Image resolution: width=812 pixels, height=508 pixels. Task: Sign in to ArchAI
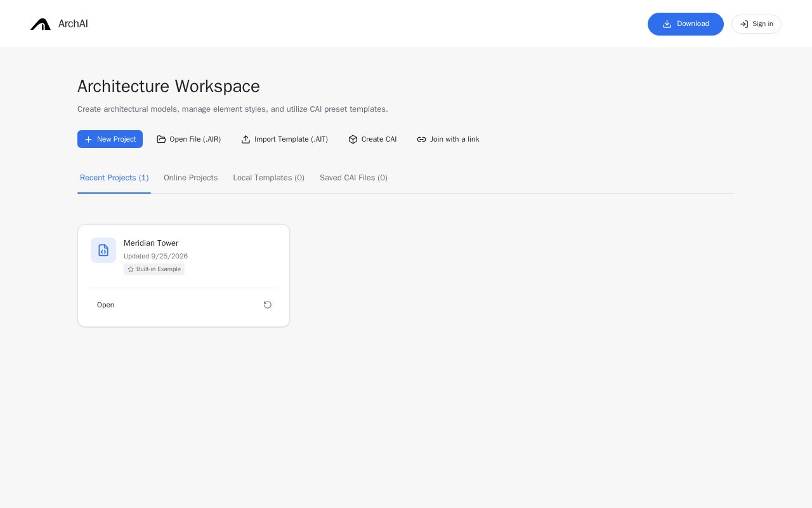point(756,24)
